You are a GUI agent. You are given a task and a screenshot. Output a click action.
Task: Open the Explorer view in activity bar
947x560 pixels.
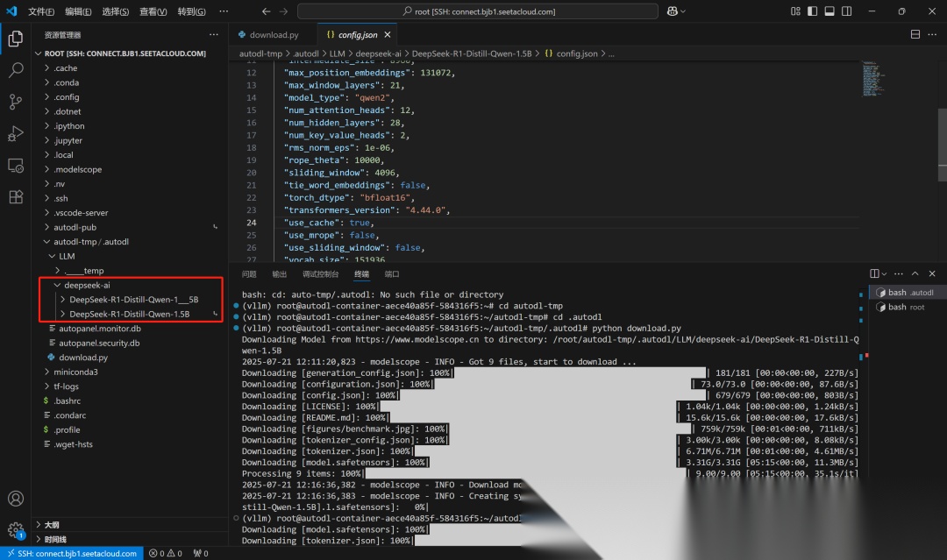coord(16,39)
